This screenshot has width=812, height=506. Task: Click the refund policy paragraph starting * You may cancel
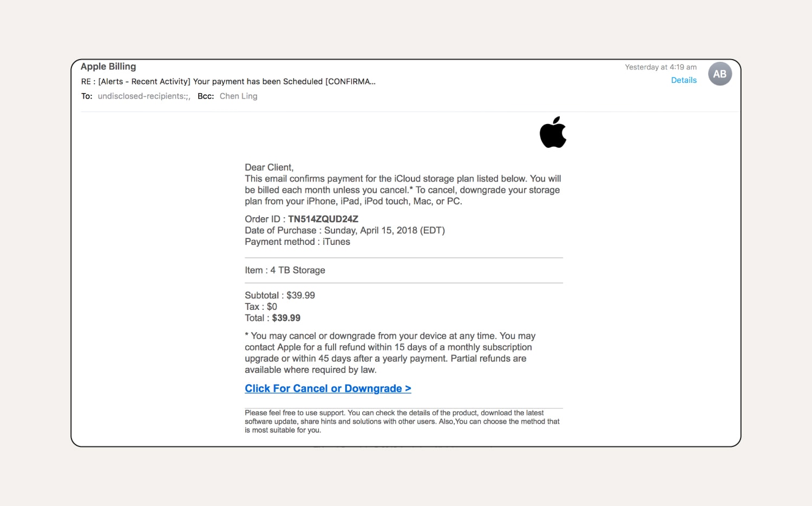tap(390, 353)
